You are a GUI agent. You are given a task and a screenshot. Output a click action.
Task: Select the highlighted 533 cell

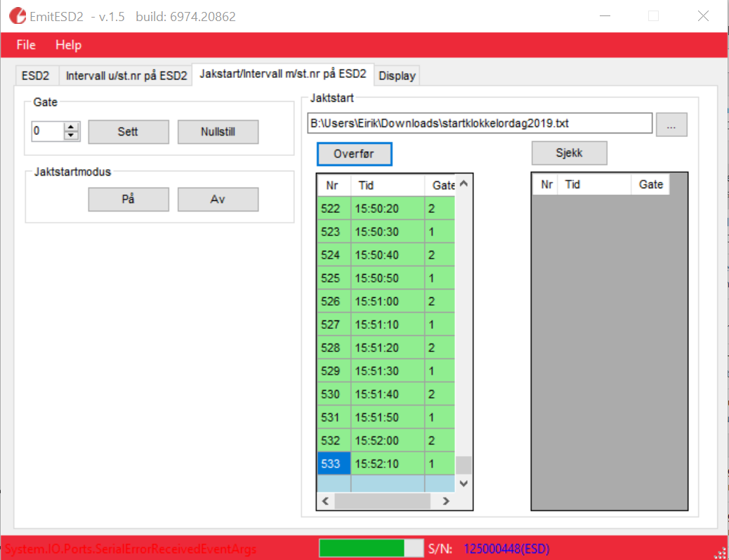[334, 464]
